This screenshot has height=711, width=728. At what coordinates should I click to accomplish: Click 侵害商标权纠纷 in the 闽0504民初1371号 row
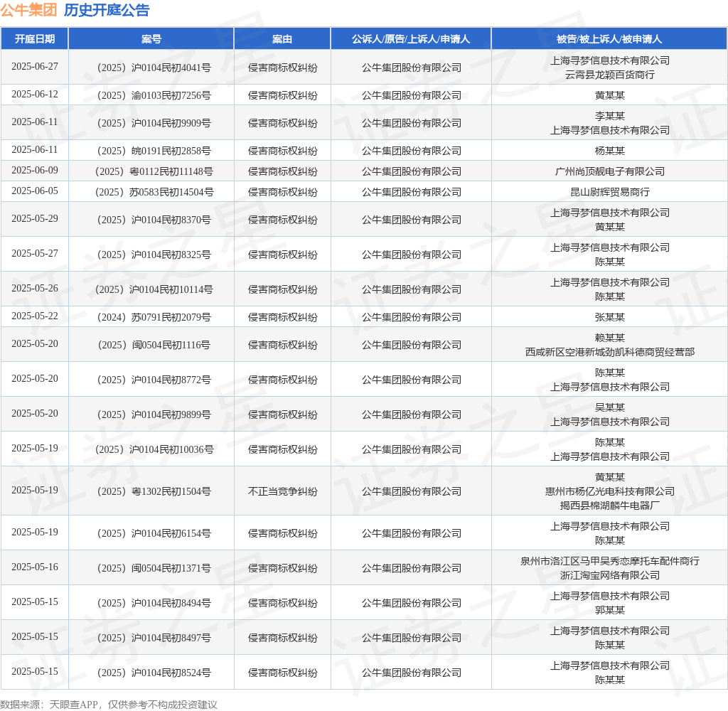coord(283,568)
